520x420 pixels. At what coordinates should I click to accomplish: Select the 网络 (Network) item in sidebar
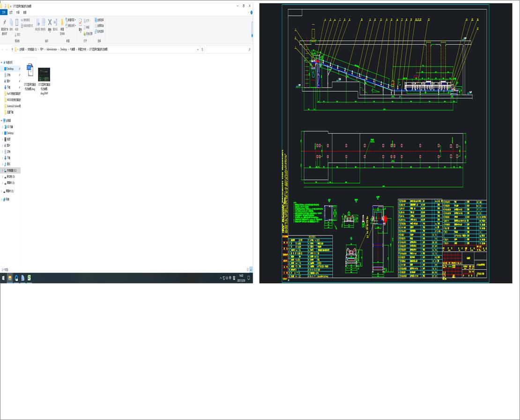[x=7, y=199]
